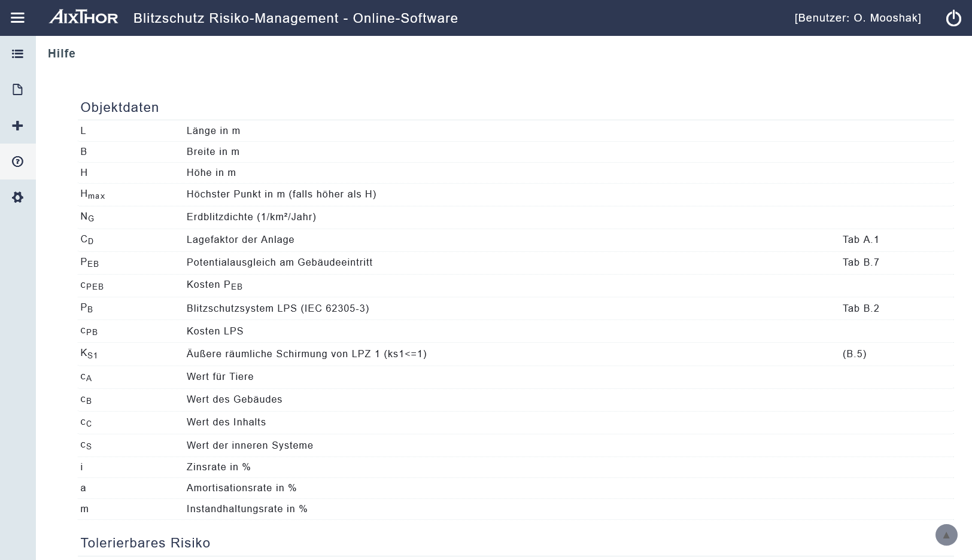Viewport: 972px width, 560px height.
Task: Select the help question mark sidebar icon
Action: (17, 162)
